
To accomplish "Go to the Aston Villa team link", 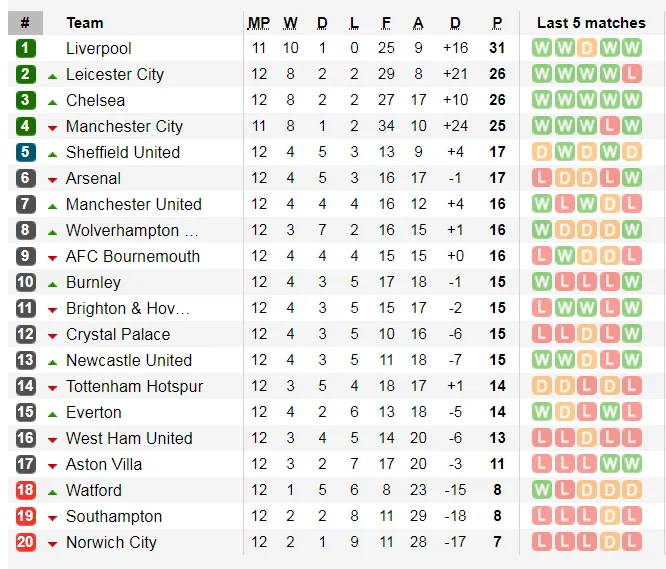I will [x=104, y=464].
